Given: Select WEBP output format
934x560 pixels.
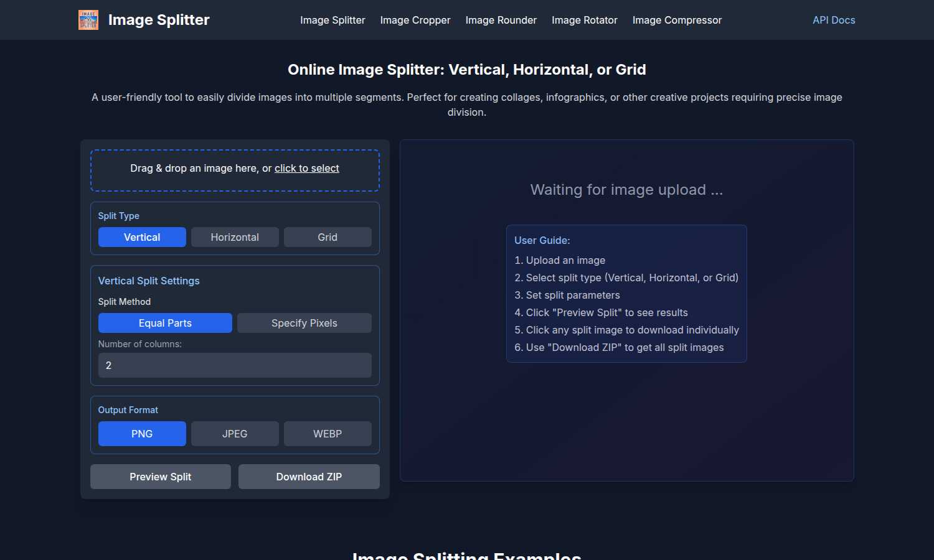Looking at the screenshot, I should (x=328, y=434).
